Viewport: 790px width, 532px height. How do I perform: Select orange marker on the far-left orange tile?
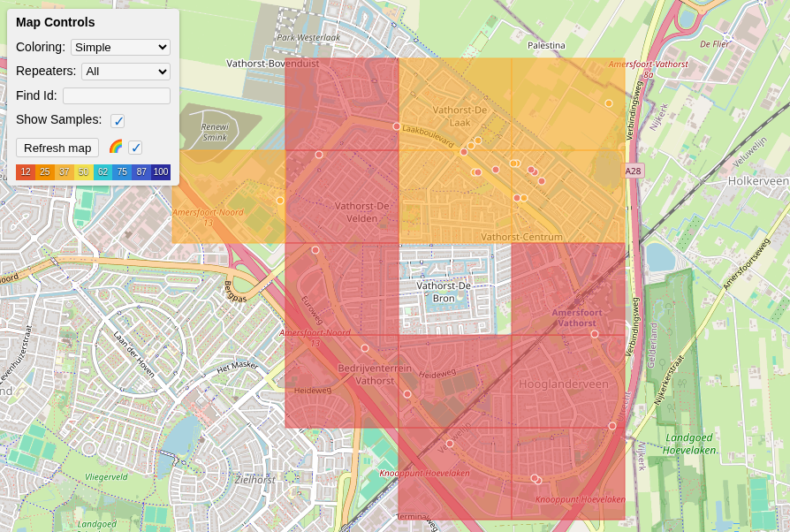pos(280,201)
